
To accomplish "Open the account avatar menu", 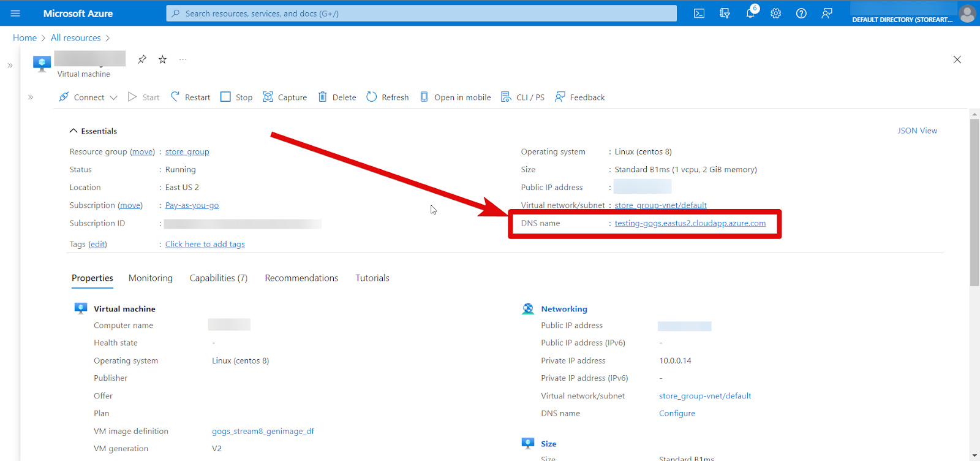I will 968,13.
